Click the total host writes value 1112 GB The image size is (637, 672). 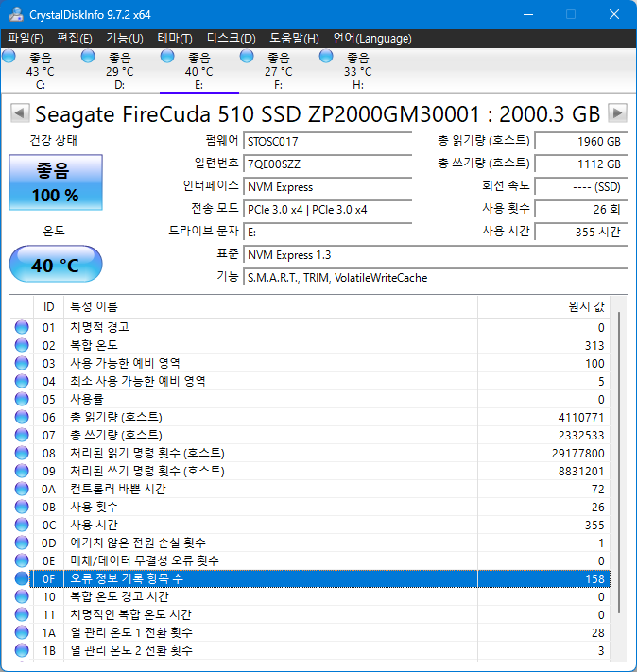(x=581, y=164)
